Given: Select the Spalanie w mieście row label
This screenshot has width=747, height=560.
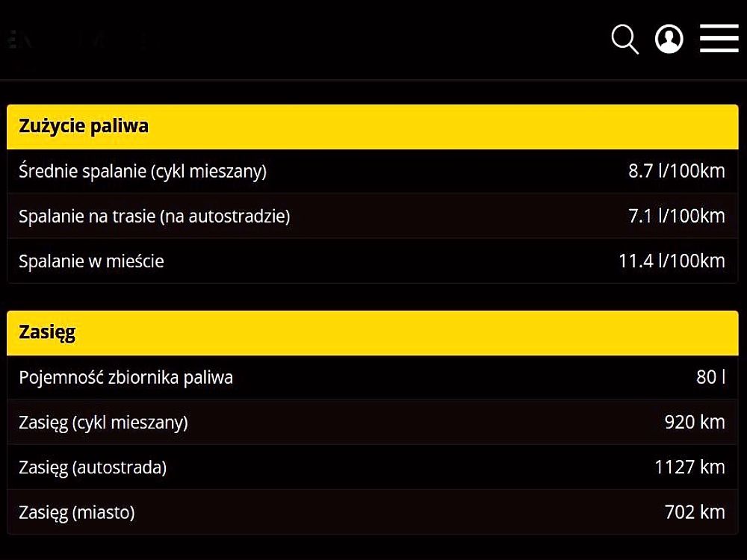Looking at the screenshot, I should click(91, 261).
